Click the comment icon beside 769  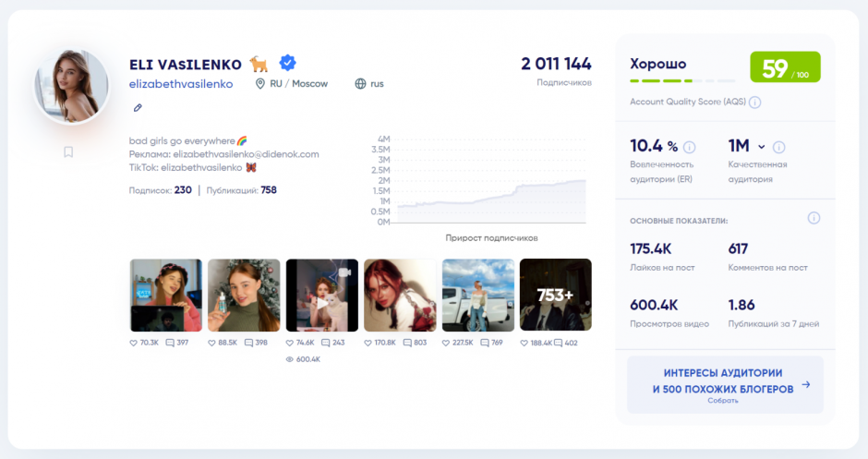[485, 344]
